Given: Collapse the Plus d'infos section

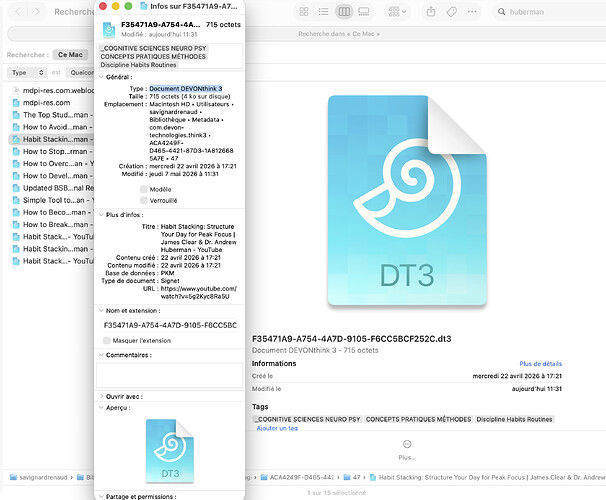Looking at the screenshot, I should tap(101, 215).
